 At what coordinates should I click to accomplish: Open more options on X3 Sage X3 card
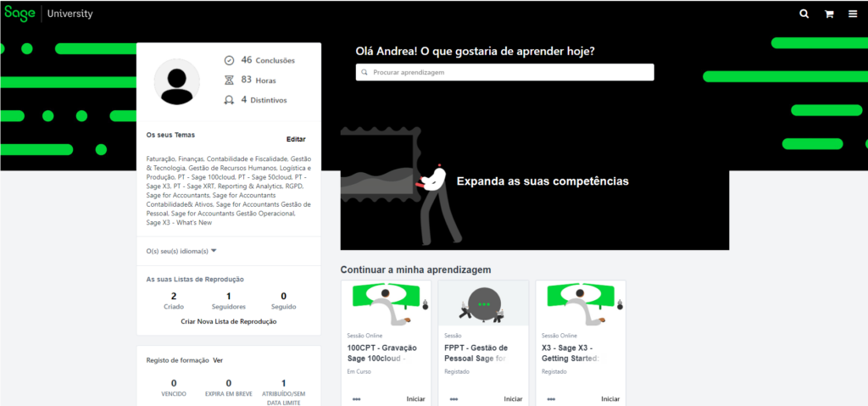tap(551, 398)
